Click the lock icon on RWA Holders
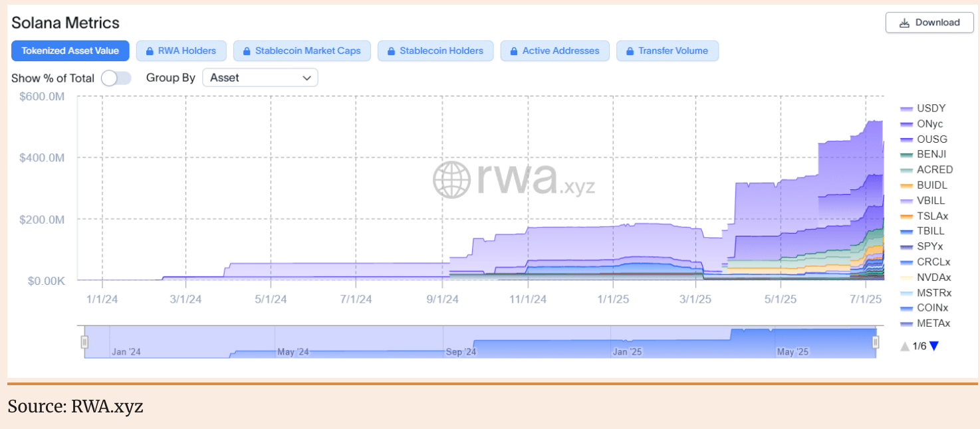This screenshot has height=429, width=980. pyautogui.click(x=150, y=51)
